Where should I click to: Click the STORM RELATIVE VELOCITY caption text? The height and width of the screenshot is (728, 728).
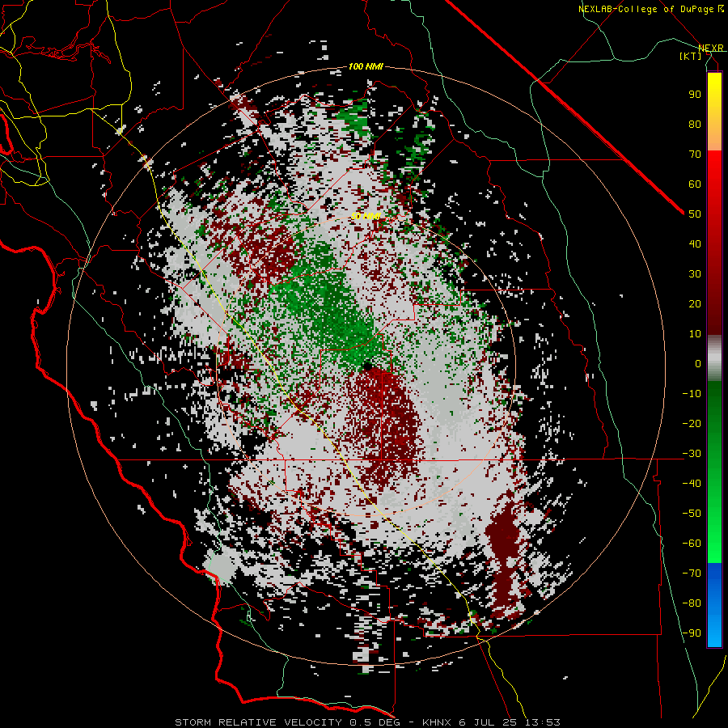(x=258, y=722)
